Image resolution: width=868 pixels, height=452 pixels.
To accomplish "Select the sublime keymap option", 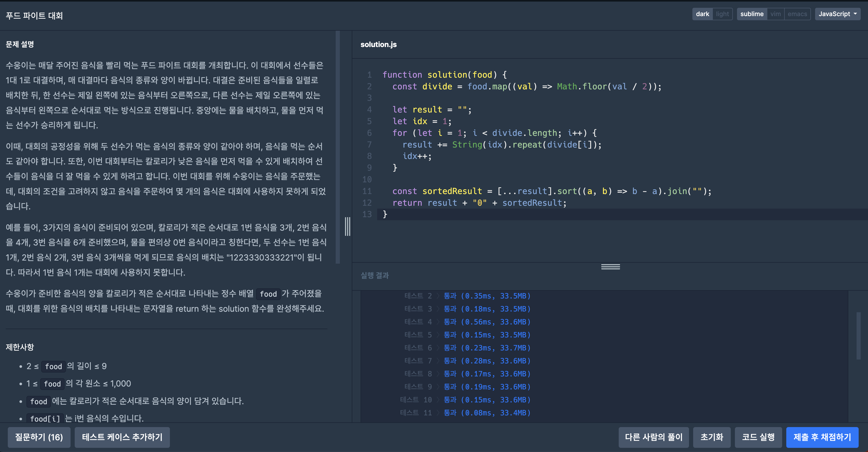I will tap(752, 14).
